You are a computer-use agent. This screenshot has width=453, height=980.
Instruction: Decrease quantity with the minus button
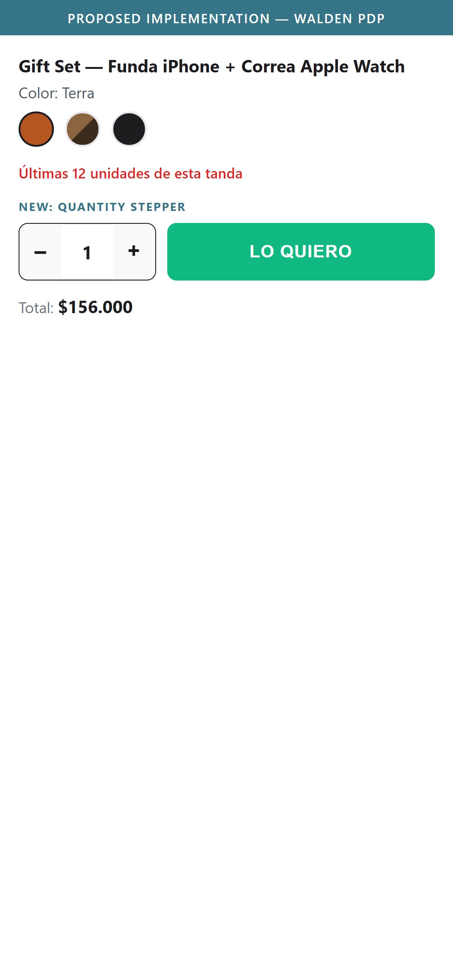(x=40, y=252)
